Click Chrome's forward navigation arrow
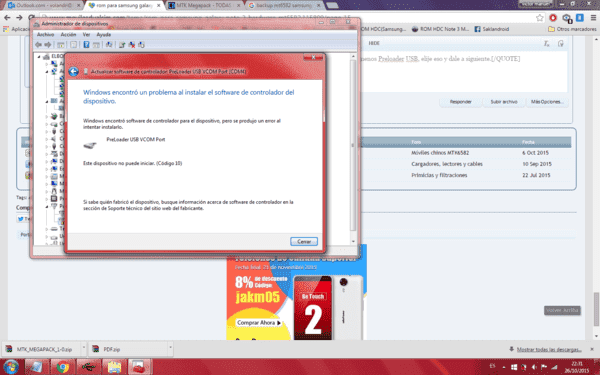Image resolution: width=600 pixels, height=375 pixels. tap(19, 18)
